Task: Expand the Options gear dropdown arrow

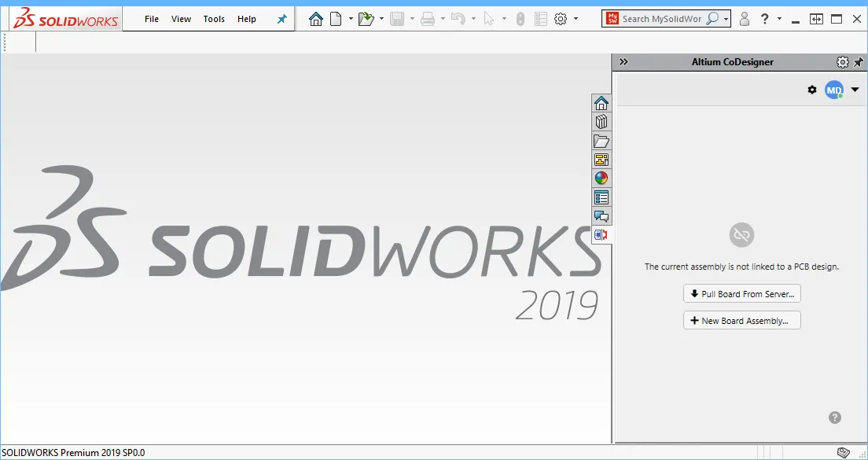Action: pyautogui.click(x=576, y=20)
